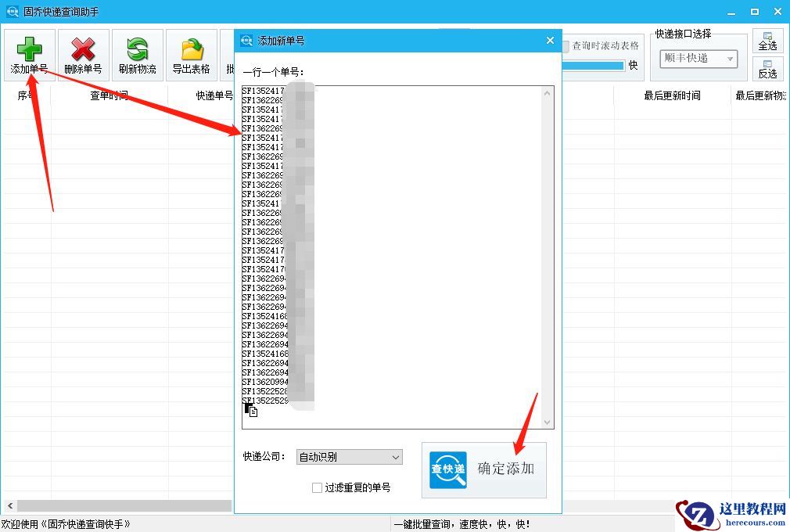Image resolution: width=790 pixels, height=532 pixels.
Task: Open the 快递公司 自动识别 dropdown
Action: [x=349, y=457]
